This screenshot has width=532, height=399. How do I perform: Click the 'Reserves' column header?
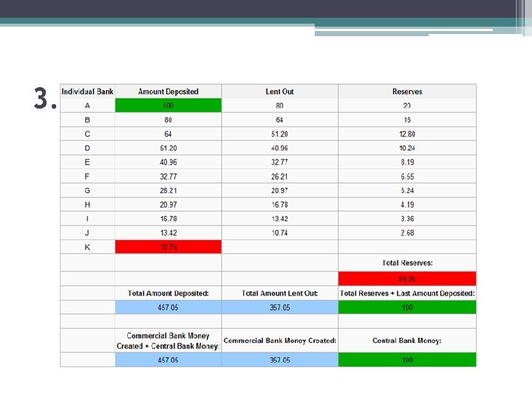click(x=407, y=92)
